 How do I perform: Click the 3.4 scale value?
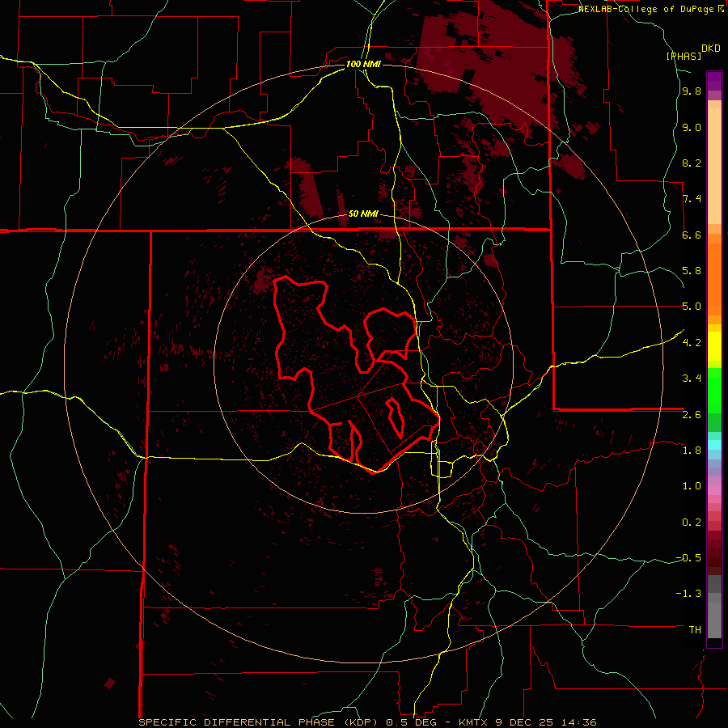[692, 379]
